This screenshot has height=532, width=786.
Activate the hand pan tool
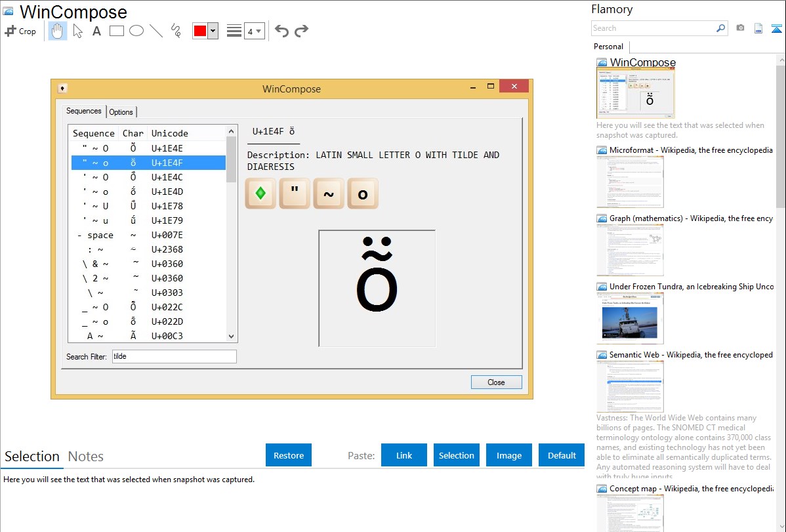coord(57,31)
